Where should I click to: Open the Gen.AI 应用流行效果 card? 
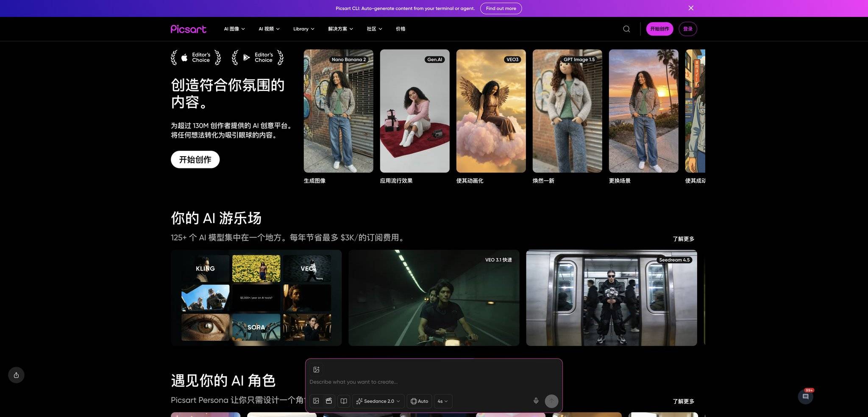[415, 111]
